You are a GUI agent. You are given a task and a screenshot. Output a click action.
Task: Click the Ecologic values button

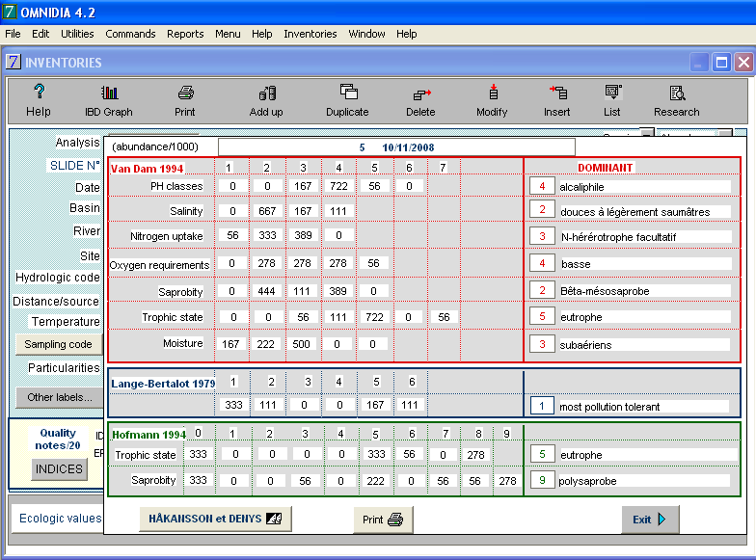point(58,519)
